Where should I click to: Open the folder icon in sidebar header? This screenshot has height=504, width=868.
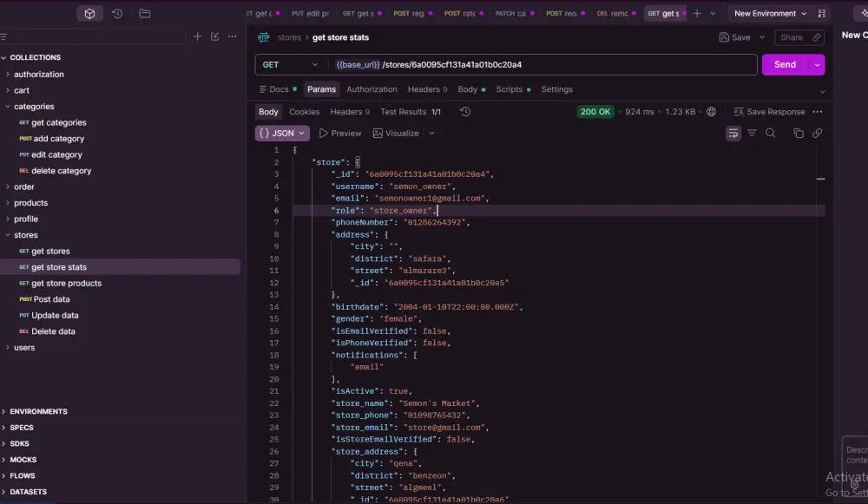point(144,14)
